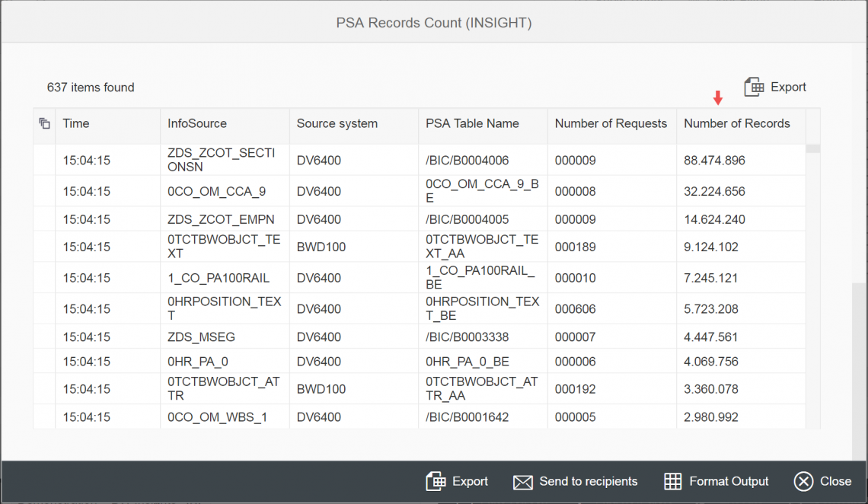Viewport: 868px width, 504px height.
Task: Click the Time column header
Action: click(76, 123)
